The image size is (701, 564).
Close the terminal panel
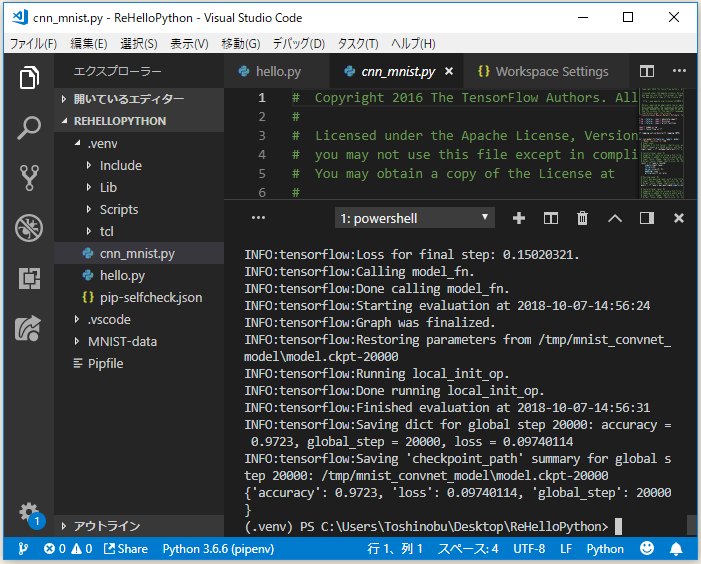[x=679, y=218]
